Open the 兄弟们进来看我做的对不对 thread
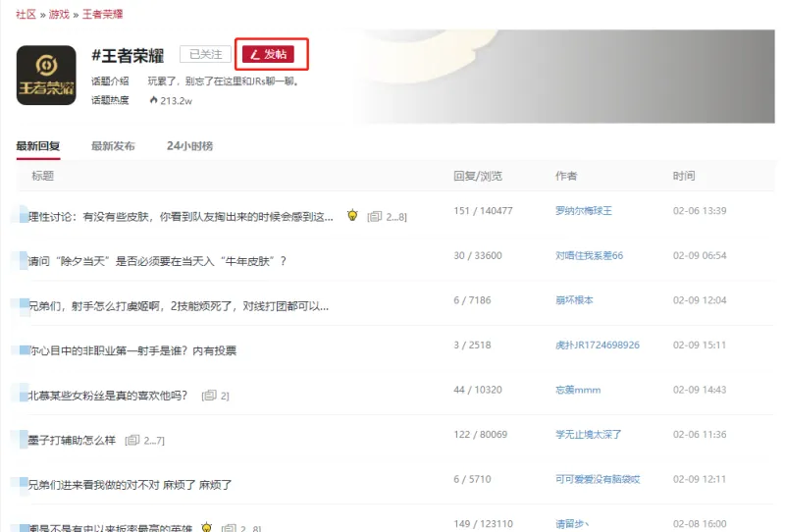Screen dimensions: 785x532 (x=130, y=485)
